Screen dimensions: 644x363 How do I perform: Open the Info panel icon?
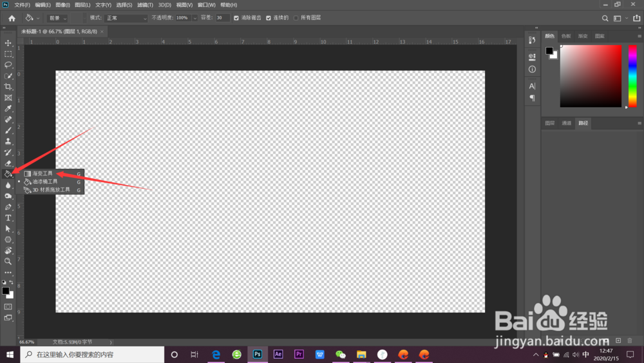(533, 69)
